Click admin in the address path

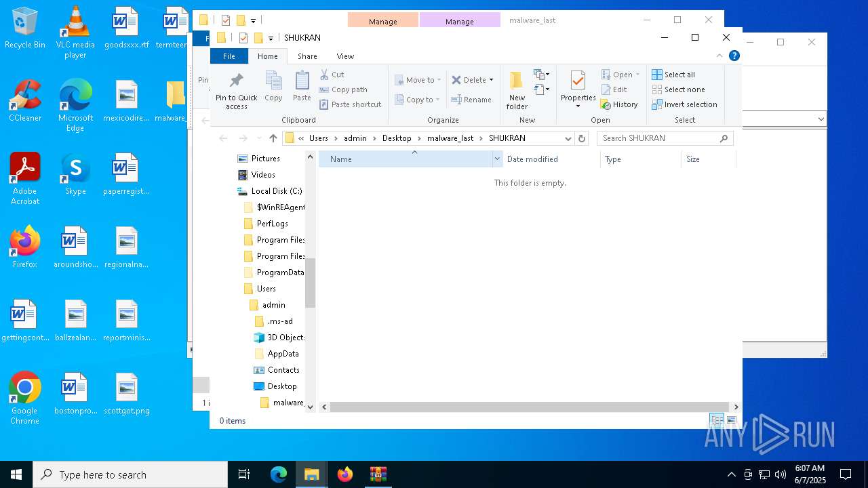[355, 138]
